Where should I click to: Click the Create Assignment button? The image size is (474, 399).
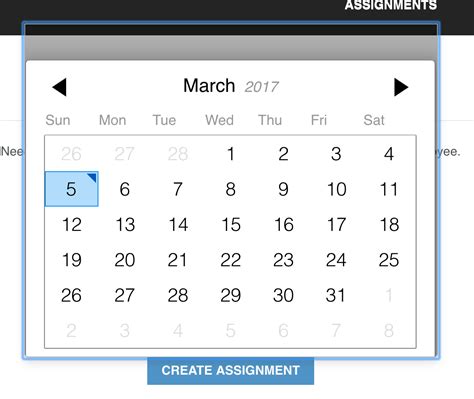coord(230,370)
